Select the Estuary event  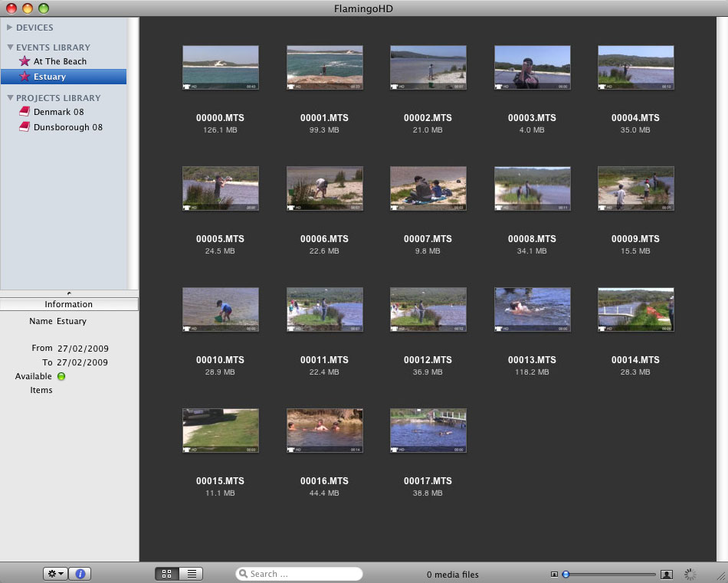[x=50, y=77]
